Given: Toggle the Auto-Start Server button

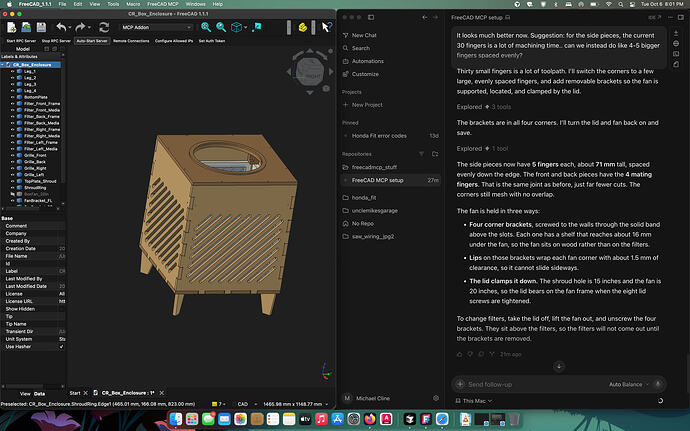Looking at the screenshot, I should [92, 41].
